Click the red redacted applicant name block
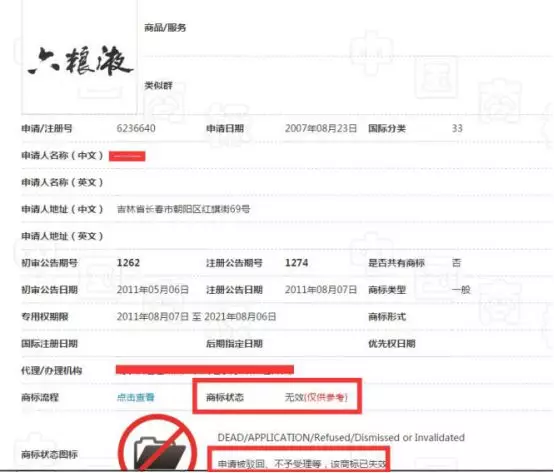 point(127,156)
